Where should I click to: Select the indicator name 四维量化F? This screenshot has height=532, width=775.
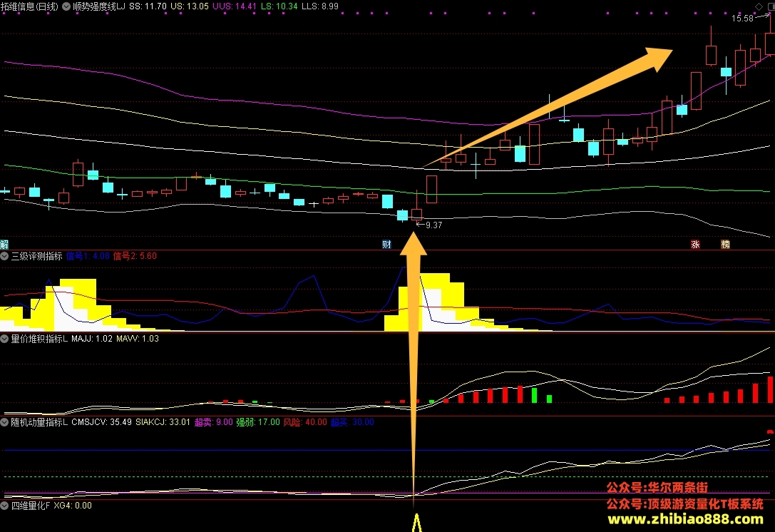(31, 506)
